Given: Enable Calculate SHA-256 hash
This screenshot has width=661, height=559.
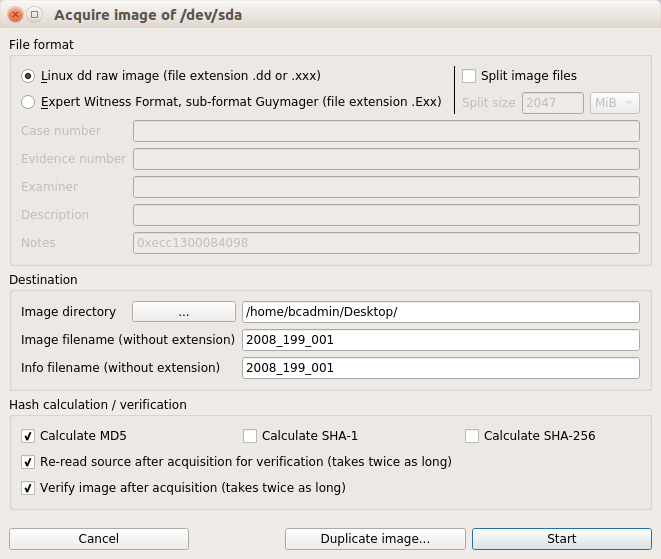Looking at the screenshot, I should [x=472, y=436].
